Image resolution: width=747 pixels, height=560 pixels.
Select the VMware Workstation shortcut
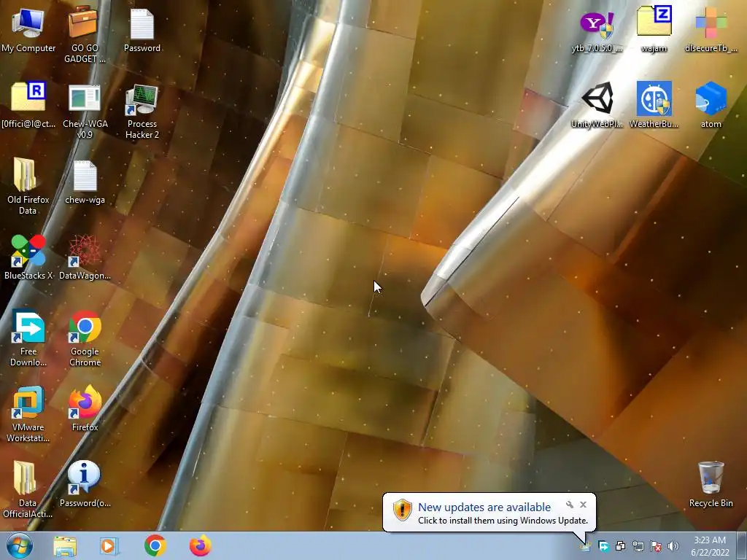[x=28, y=414]
